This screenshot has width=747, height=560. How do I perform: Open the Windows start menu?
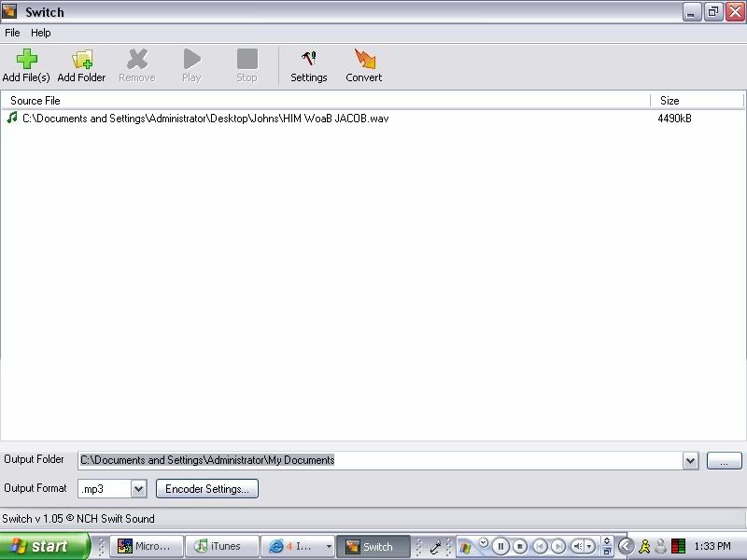point(44,546)
